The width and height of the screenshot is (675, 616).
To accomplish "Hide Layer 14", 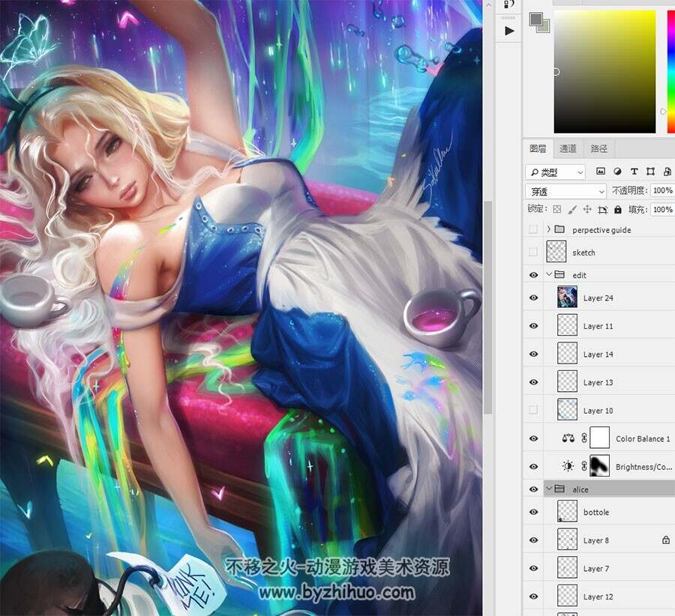I will pyautogui.click(x=533, y=354).
